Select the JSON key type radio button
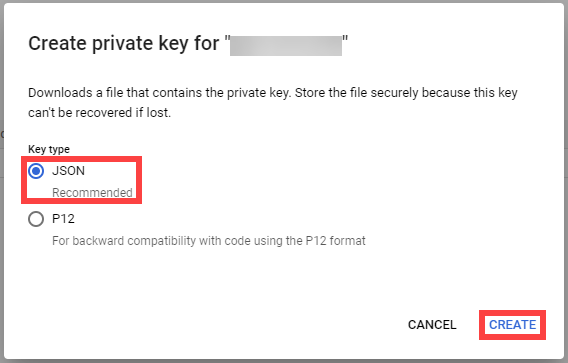The height and width of the screenshot is (363, 568). 36,171
